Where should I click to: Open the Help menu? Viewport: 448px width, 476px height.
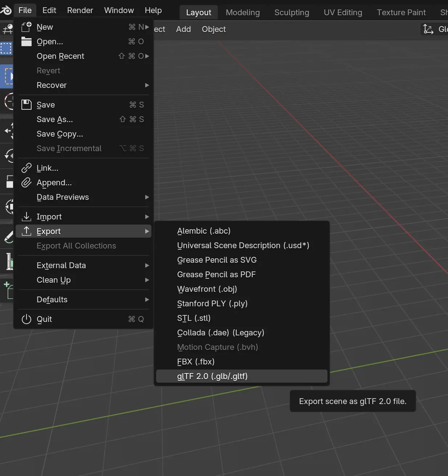(x=153, y=10)
